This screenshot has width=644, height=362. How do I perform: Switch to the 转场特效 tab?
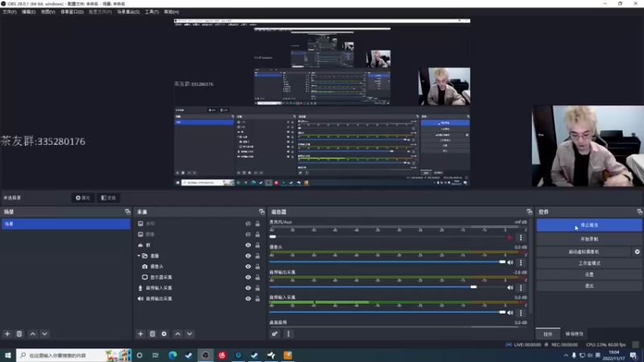[574, 334]
